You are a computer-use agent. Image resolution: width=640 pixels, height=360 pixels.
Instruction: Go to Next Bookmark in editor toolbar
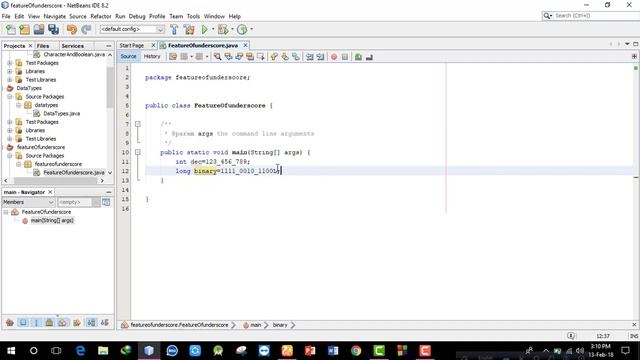click(285, 57)
